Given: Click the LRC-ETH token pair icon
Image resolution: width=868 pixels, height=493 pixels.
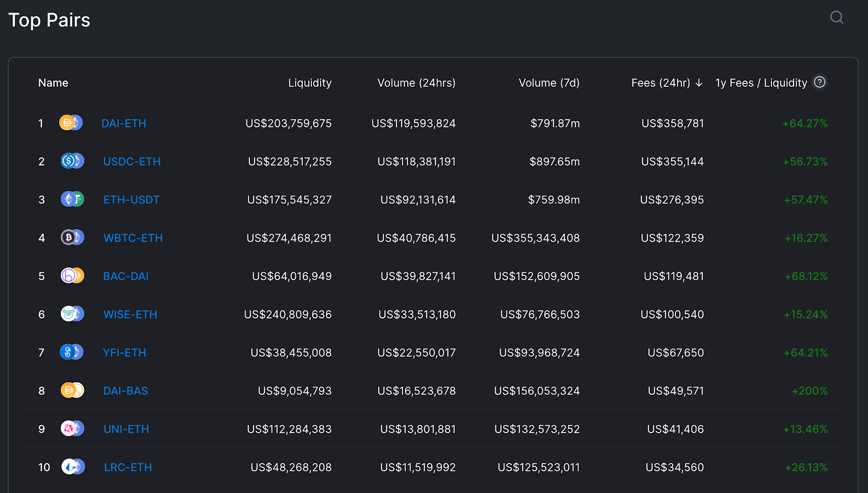Looking at the screenshot, I should pyautogui.click(x=73, y=467).
